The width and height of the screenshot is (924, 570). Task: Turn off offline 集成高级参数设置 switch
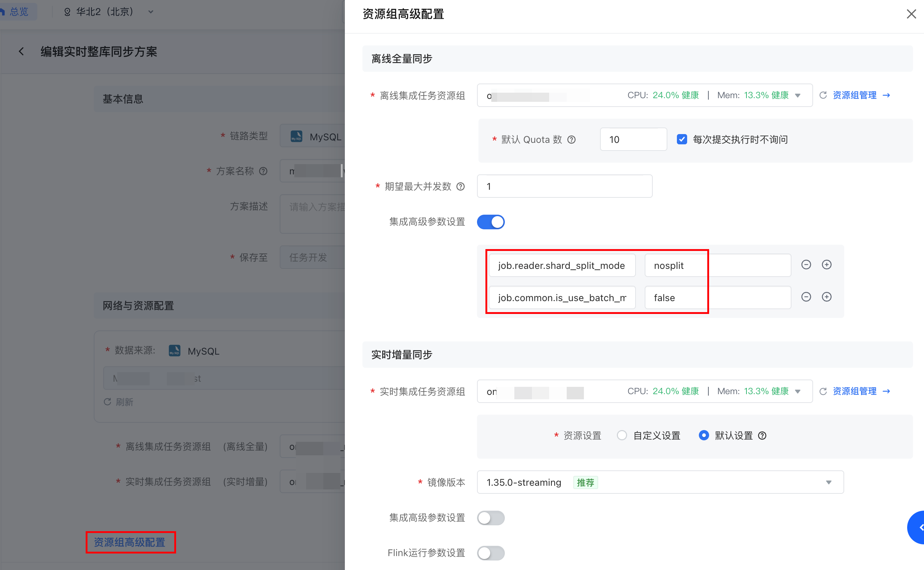(491, 222)
